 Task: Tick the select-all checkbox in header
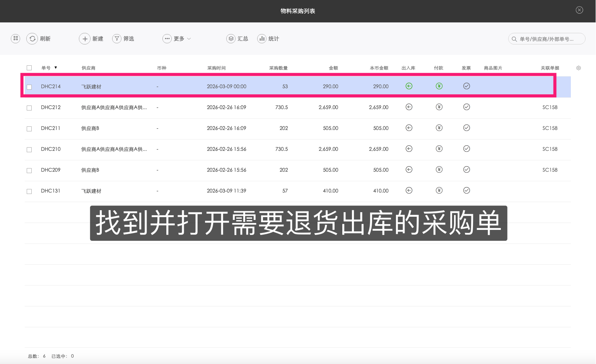coord(29,68)
